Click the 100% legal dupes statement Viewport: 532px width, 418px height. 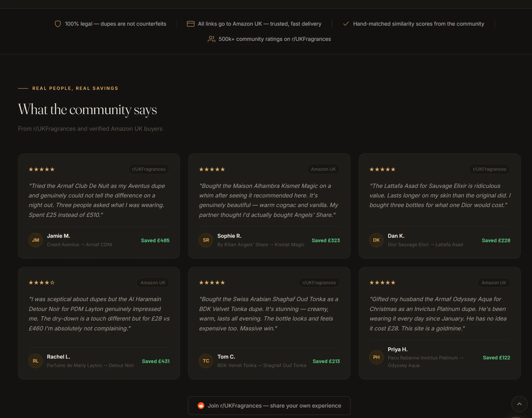(x=115, y=24)
